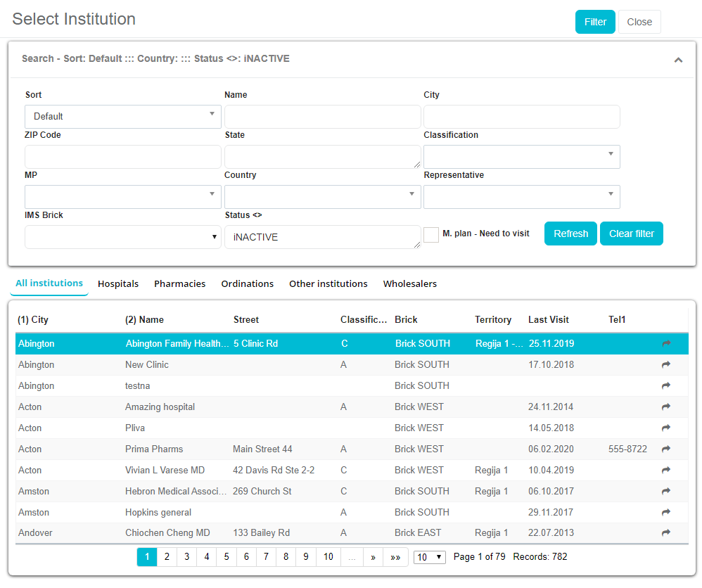This screenshot has height=588, width=702.
Task: Expand the Classification dropdown
Action: pyautogui.click(x=521, y=156)
